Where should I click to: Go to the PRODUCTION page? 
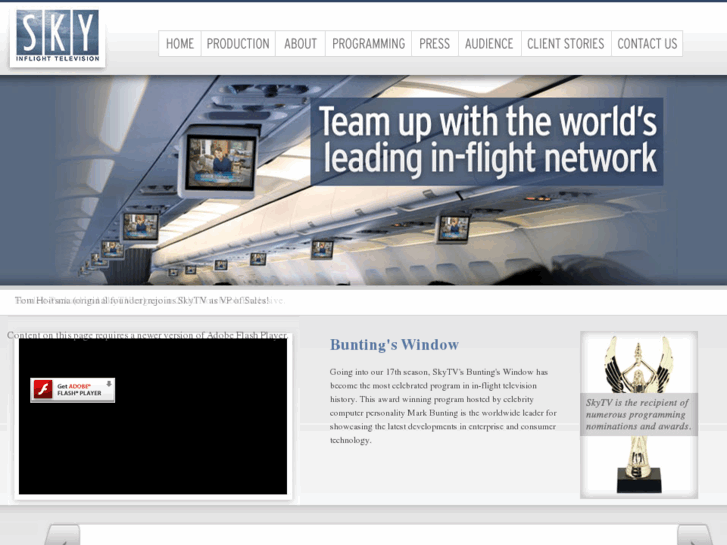coord(238,44)
